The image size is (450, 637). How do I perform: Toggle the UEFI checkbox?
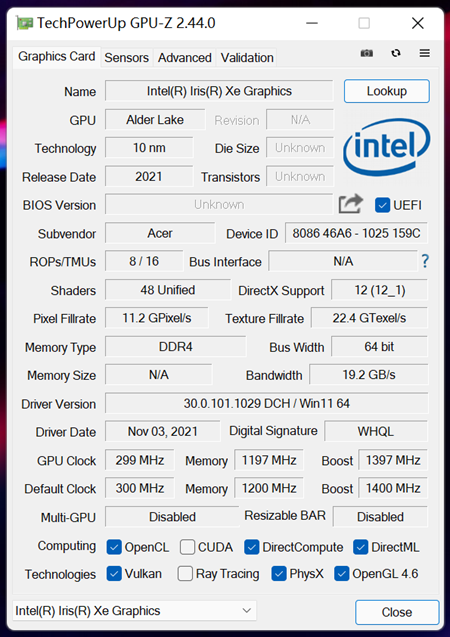click(x=382, y=205)
